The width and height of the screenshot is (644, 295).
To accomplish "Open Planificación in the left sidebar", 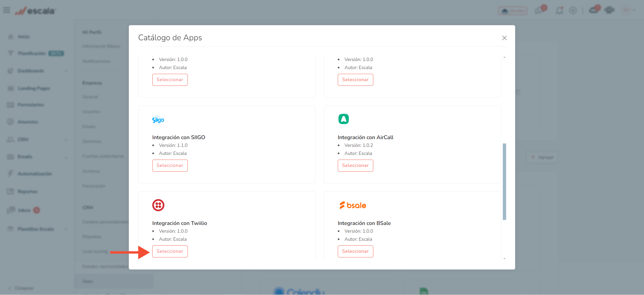I will click(x=36, y=53).
